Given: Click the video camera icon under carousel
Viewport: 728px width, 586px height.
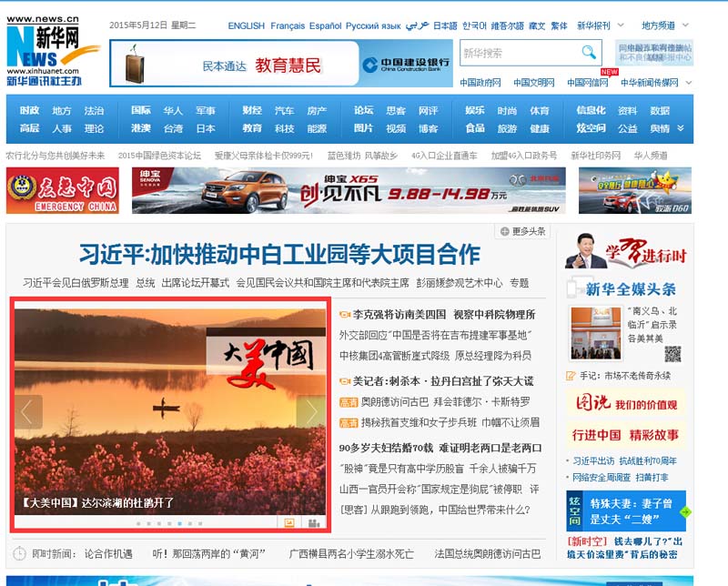Looking at the screenshot, I should click(313, 523).
